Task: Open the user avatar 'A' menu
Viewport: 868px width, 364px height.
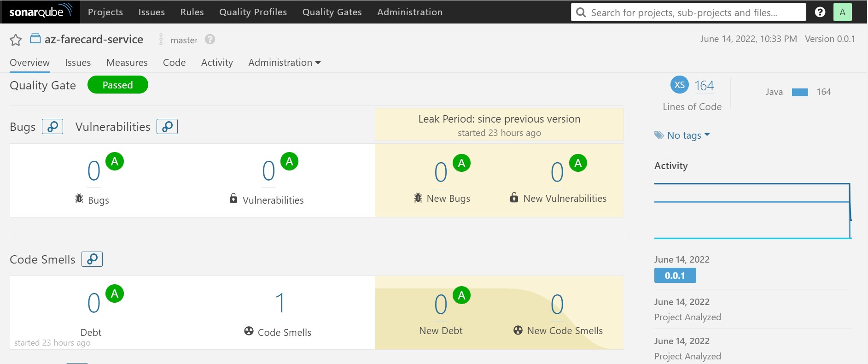Action: [x=843, y=12]
